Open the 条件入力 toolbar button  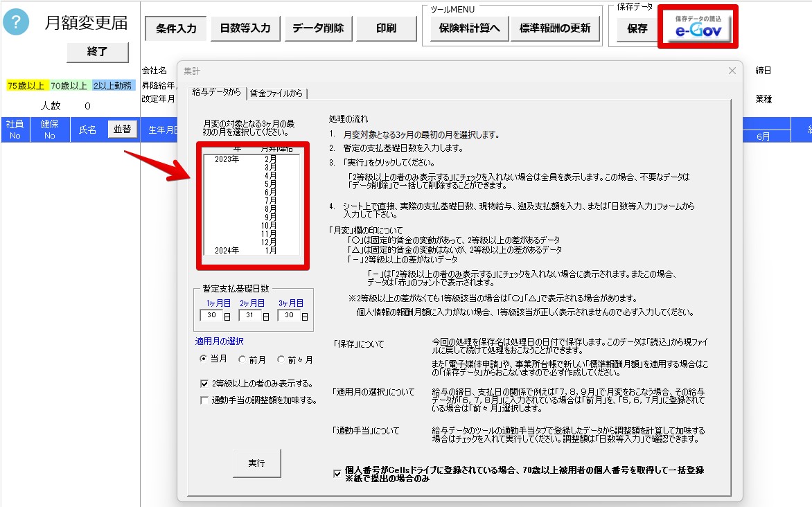[x=175, y=28]
